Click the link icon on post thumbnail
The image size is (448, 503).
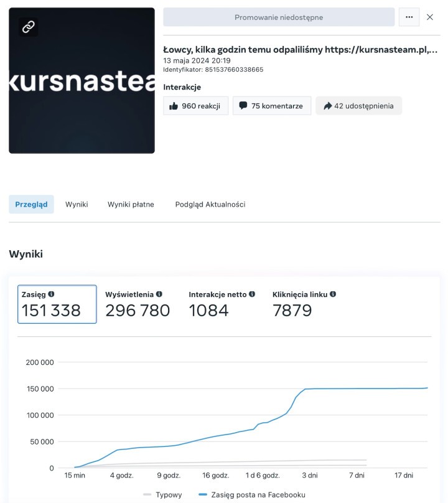pyautogui.click(x=28, y=27)
